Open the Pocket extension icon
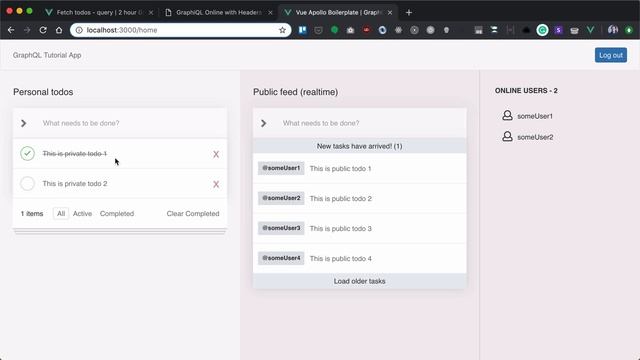This screenshot has height=360, width=640. point(318,30)
